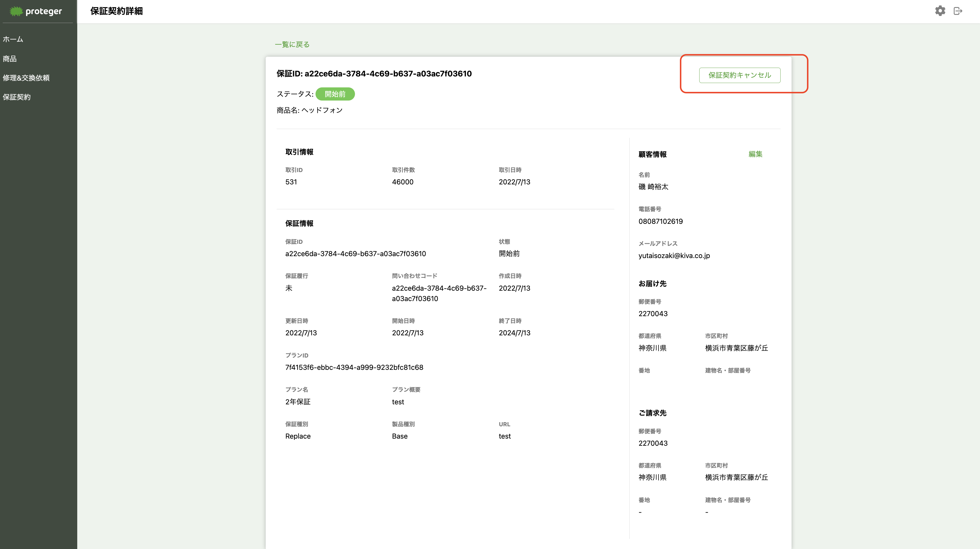
Task: Open 商品 in the sidebar
Action: [x=10, y=59]
